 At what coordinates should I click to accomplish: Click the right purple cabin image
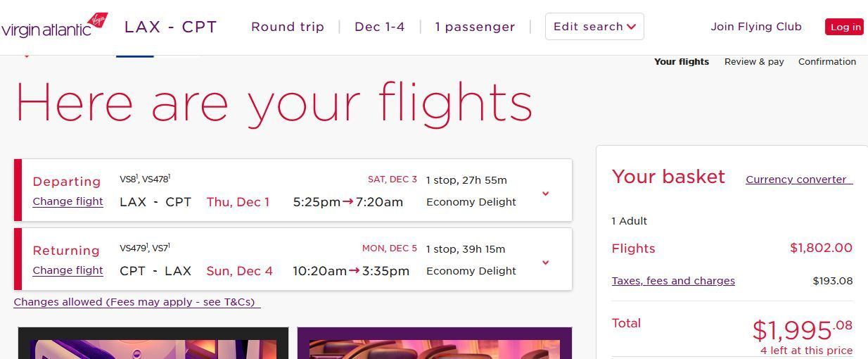435,343
